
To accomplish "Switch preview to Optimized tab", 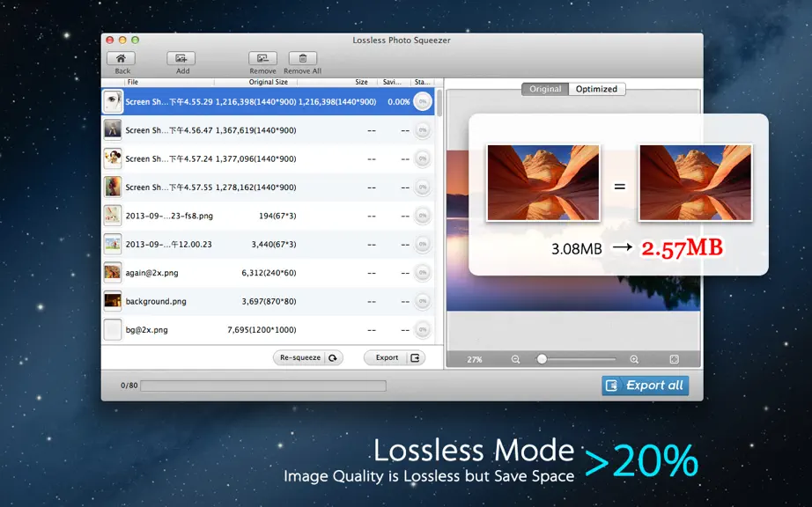I will [596, 89].
